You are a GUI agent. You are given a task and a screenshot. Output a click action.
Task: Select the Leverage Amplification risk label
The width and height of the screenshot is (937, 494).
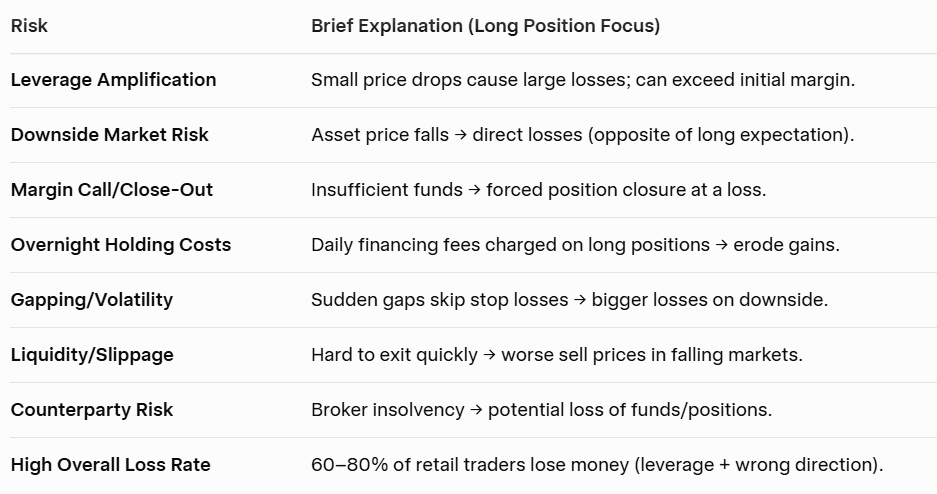113,80
